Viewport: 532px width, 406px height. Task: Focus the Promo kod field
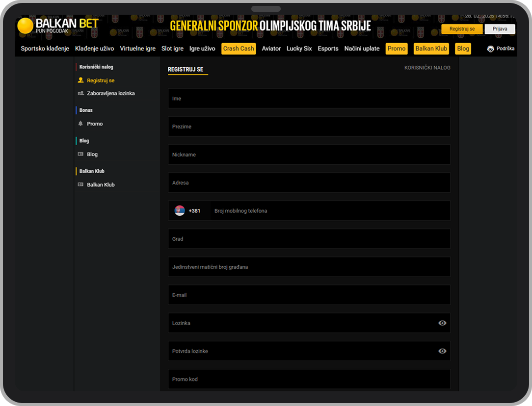click(309, 379)
